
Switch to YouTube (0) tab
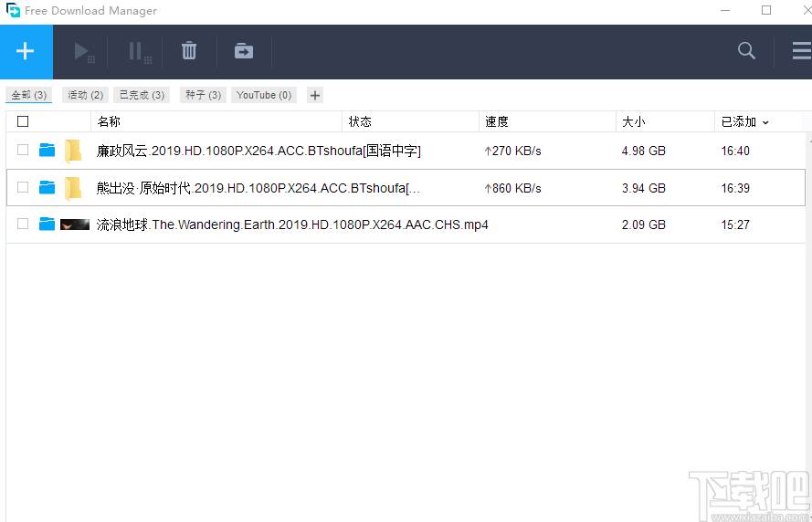(x=264, y=95)
